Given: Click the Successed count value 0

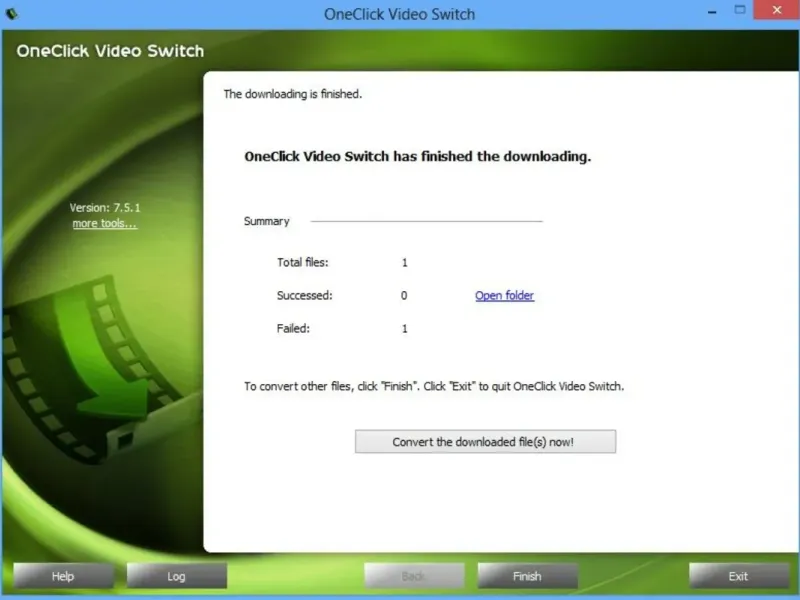Looking at the screenshot, I should pos(404,295).
